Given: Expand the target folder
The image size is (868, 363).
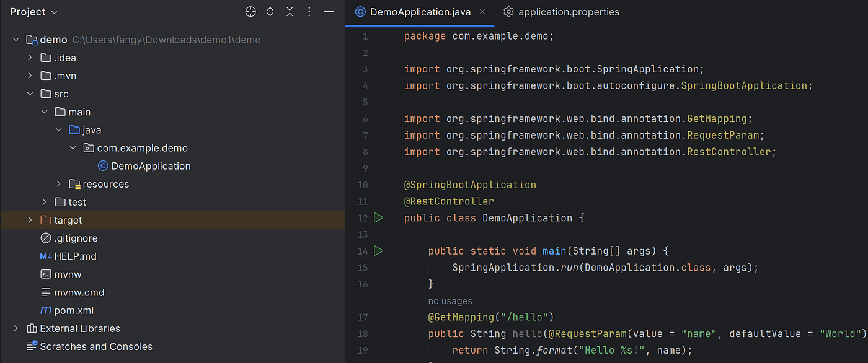Looking at the screenshot, I should click(30, 220).
